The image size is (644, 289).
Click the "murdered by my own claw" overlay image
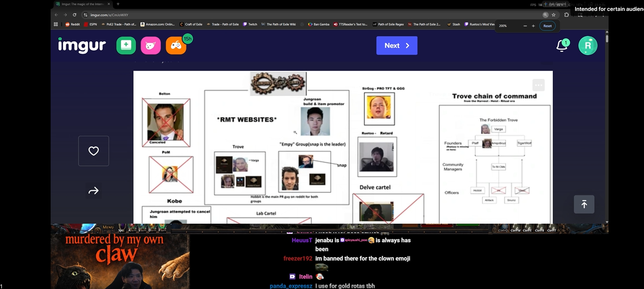120,261
